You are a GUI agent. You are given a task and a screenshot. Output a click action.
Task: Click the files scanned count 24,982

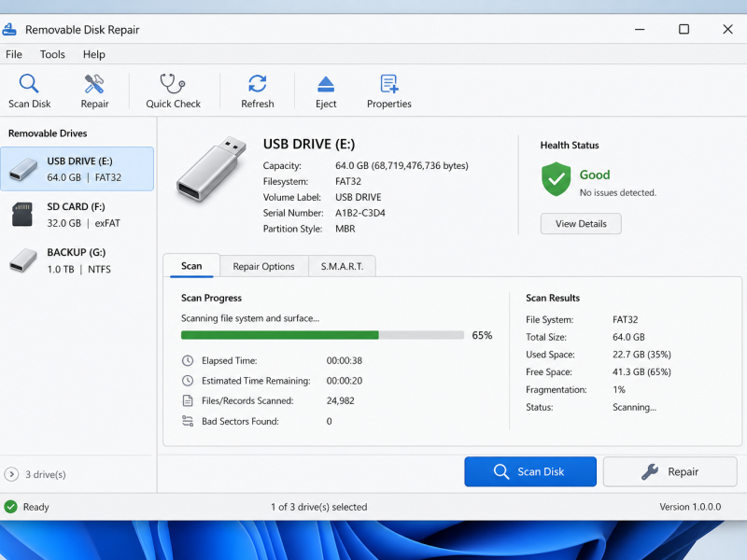point(340,400)
